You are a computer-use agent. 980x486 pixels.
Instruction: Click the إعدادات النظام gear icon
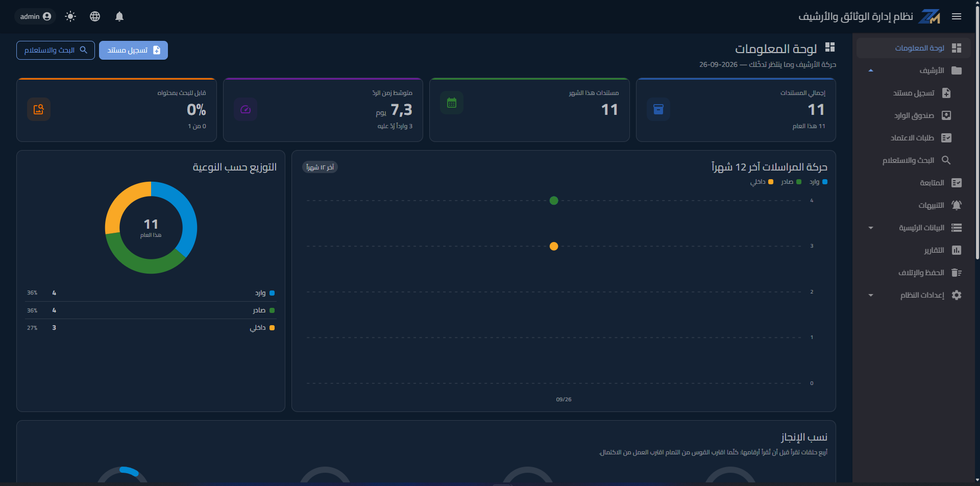(x=957, y=295)
